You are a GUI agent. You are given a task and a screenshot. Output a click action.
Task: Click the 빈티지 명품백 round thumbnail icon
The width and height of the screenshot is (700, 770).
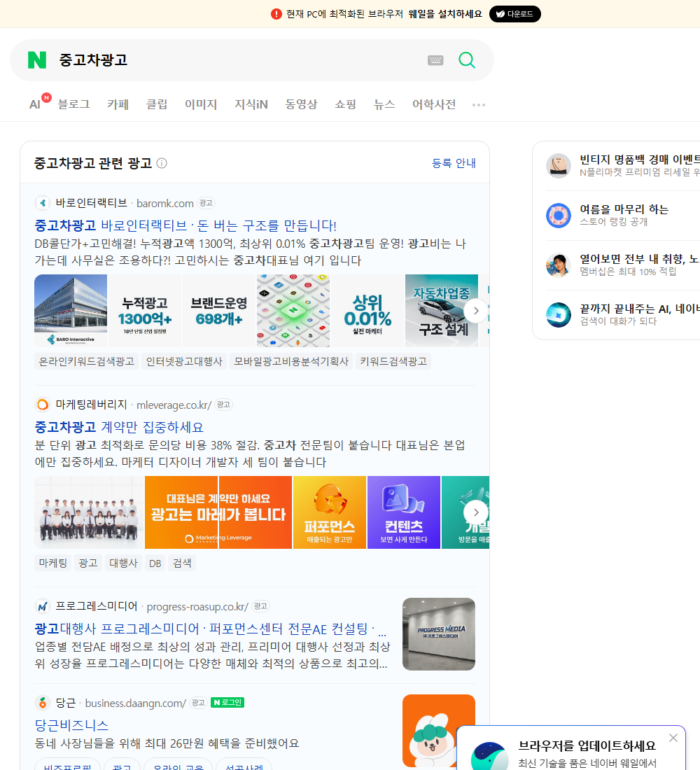coord(559,165)
